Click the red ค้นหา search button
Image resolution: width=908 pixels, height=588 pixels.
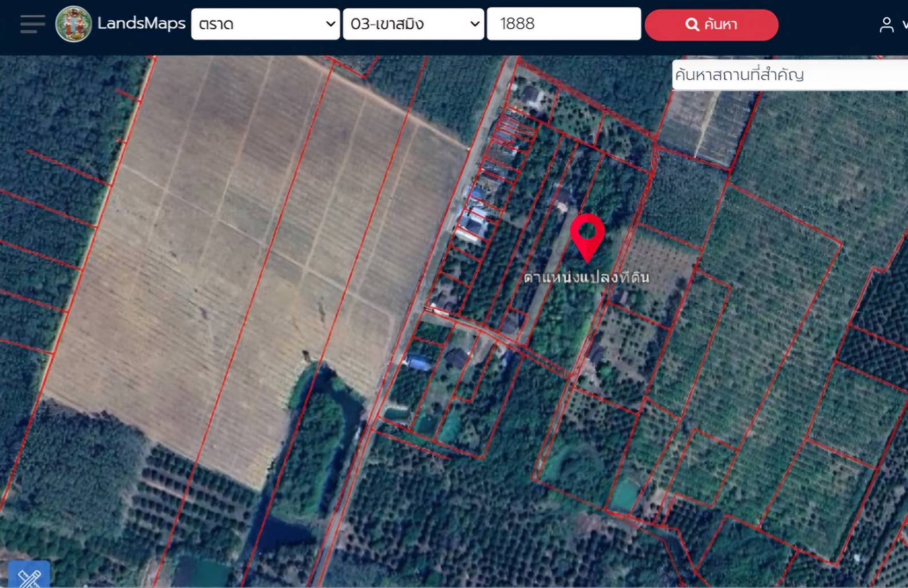[711, 25]
